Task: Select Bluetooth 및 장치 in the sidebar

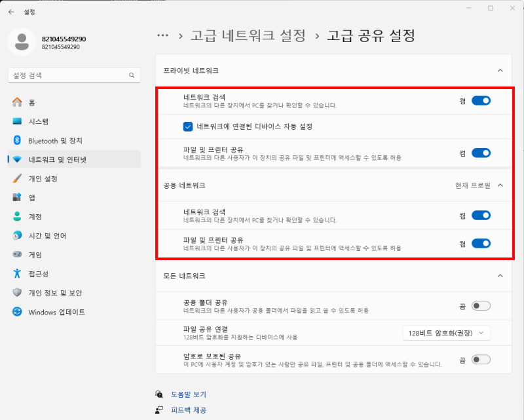Action: 74,140
